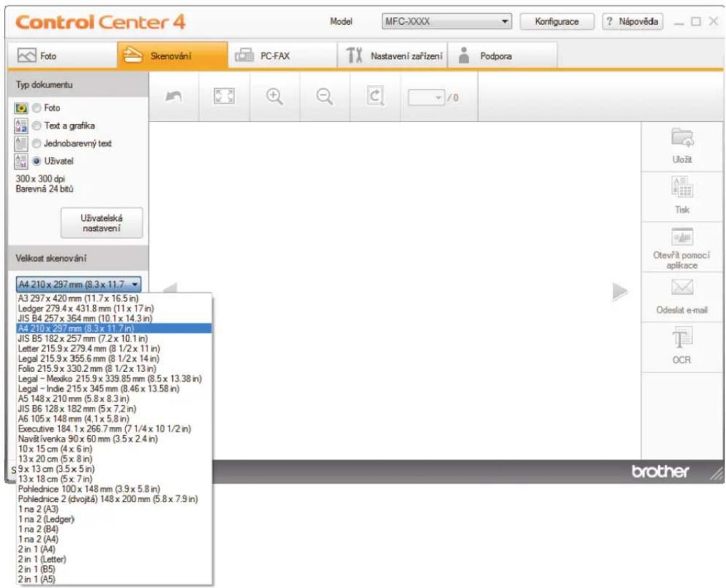Choose 10 x 15 cm size
Screen dimensions: 726x588
114,449
